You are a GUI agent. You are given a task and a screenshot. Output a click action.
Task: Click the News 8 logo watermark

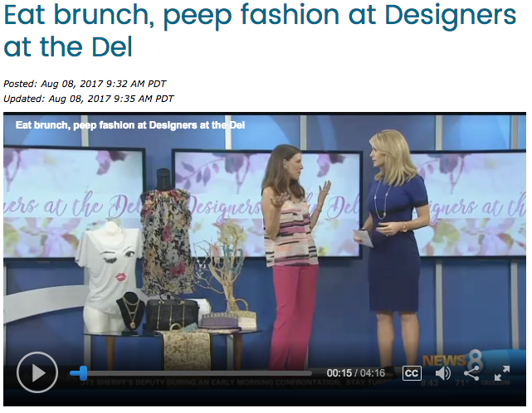[x=453, y=361]
